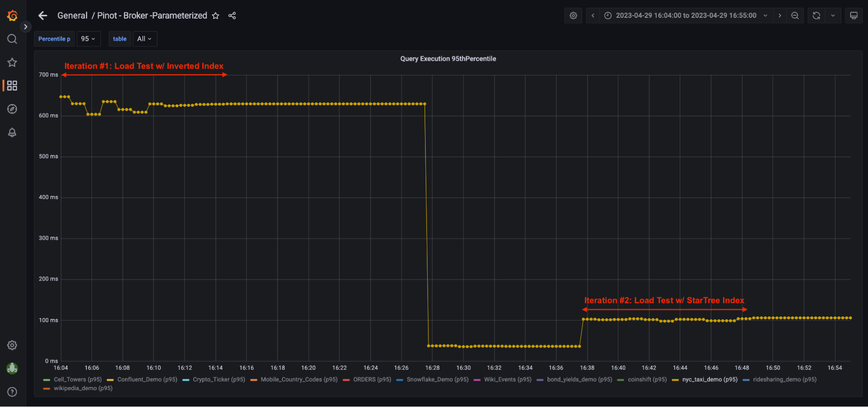The height and width of the screenshot is (407, 868).
Task: Open the refresh interval dropdown
Action: 833,15
